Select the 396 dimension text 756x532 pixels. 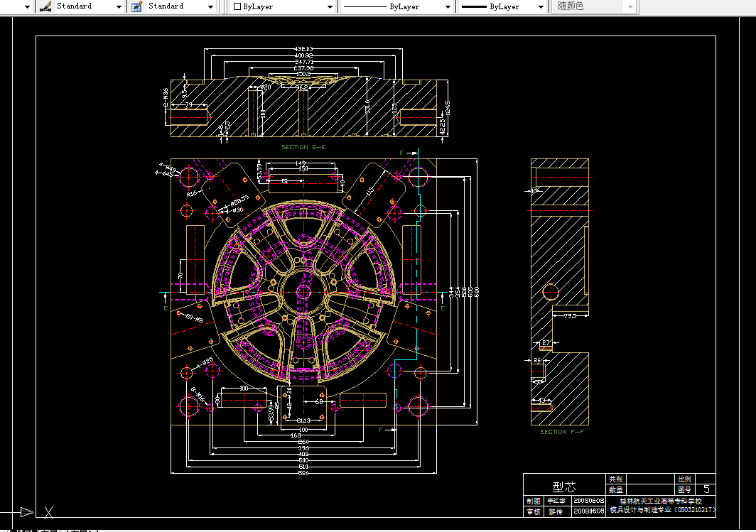(303, 448)
